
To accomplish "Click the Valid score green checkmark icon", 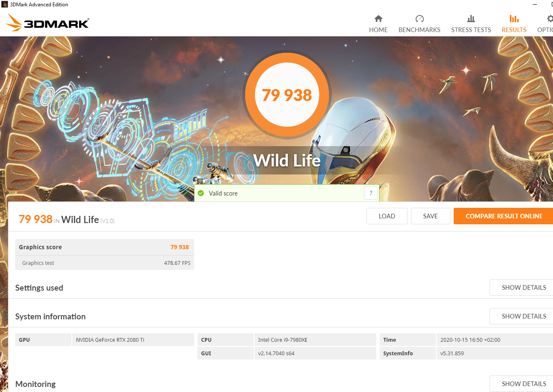I will tap(201, 193).
